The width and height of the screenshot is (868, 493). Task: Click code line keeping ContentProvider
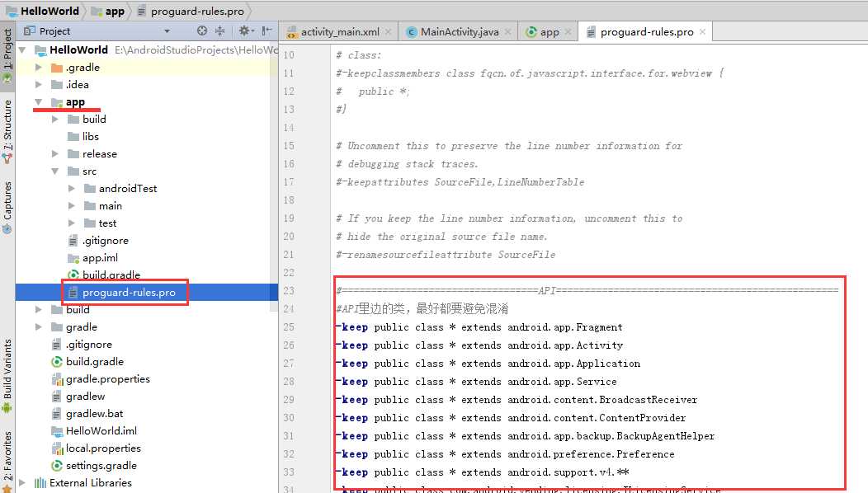(x=511, y=418)
